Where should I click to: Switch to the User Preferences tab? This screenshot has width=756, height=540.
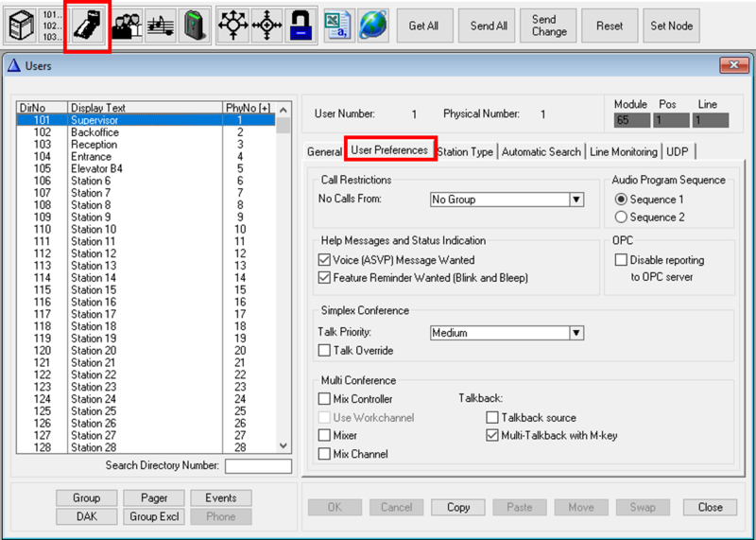389,149
